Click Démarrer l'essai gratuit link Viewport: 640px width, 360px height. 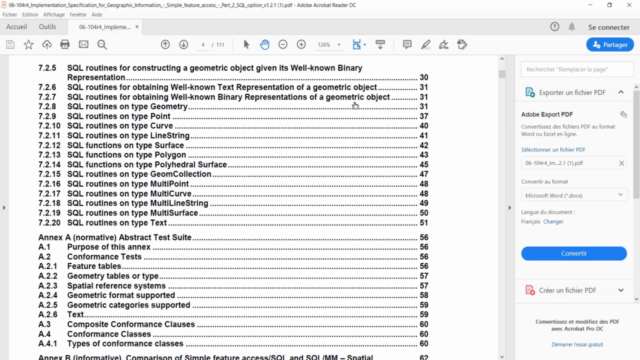click(x=577, y=344)
